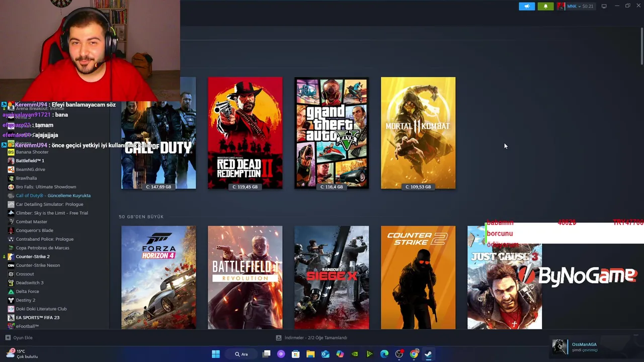This screenshot has width=644, height=362.
Task: Click the main window vertical scrollbar
Action: tap(641, 45)
